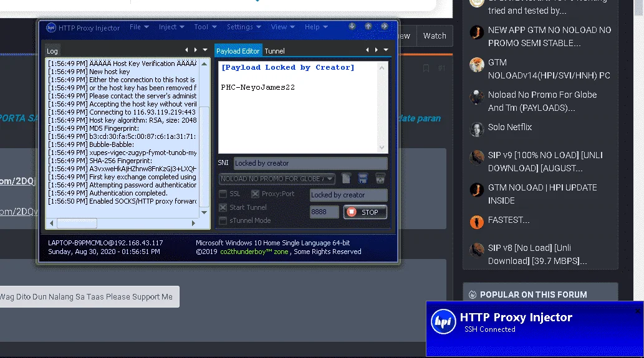Viewport: 644px width, 358px height.
Task: Open the NOLOAD NO PROMO FOR GLOBE config dropdown
Action: tap(277, 179)
